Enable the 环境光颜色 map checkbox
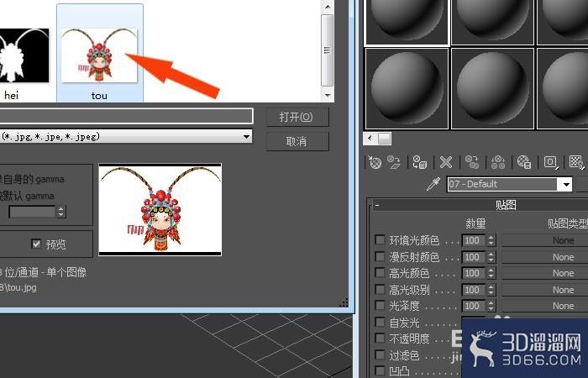Viewport: 588px width, 378px height. click(380, 239)
